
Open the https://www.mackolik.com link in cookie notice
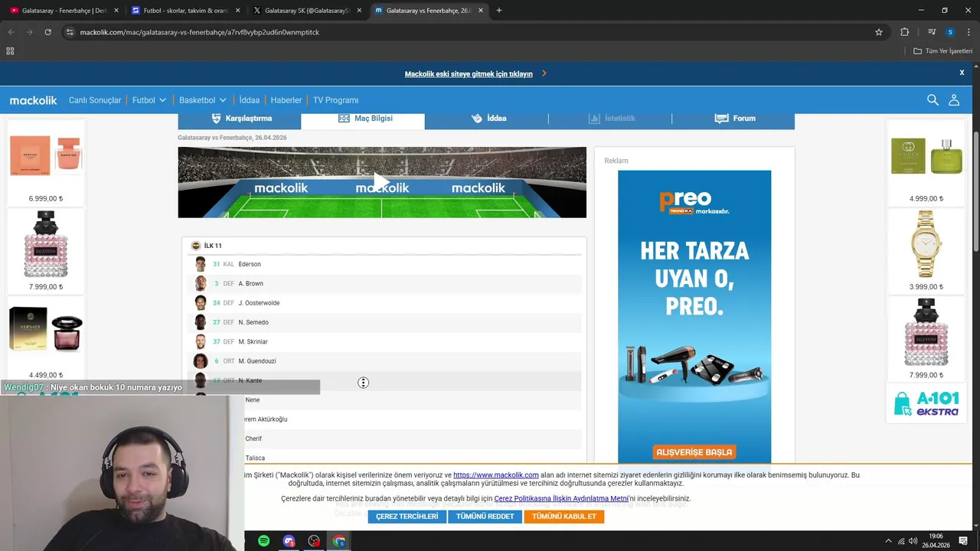[x=496, y=475]
